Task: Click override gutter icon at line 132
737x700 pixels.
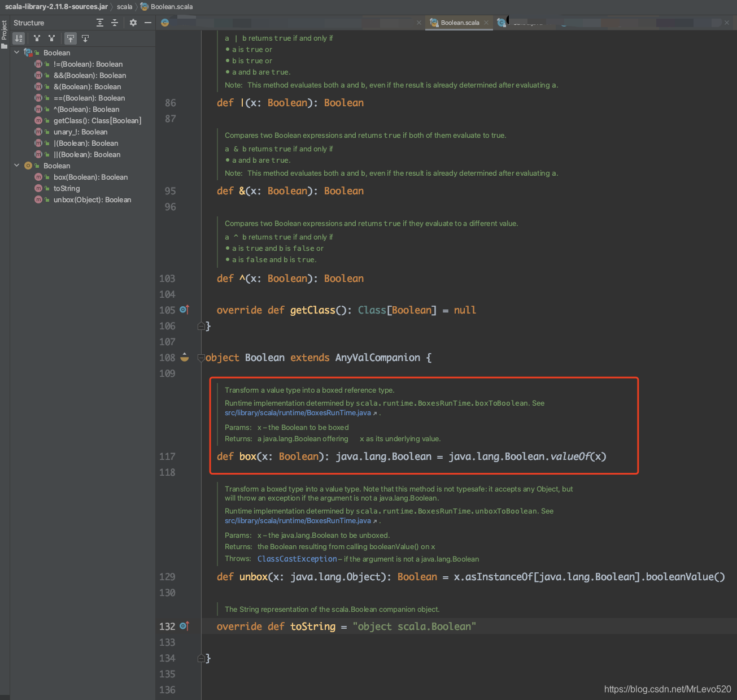Action: (x=184, y=626)
